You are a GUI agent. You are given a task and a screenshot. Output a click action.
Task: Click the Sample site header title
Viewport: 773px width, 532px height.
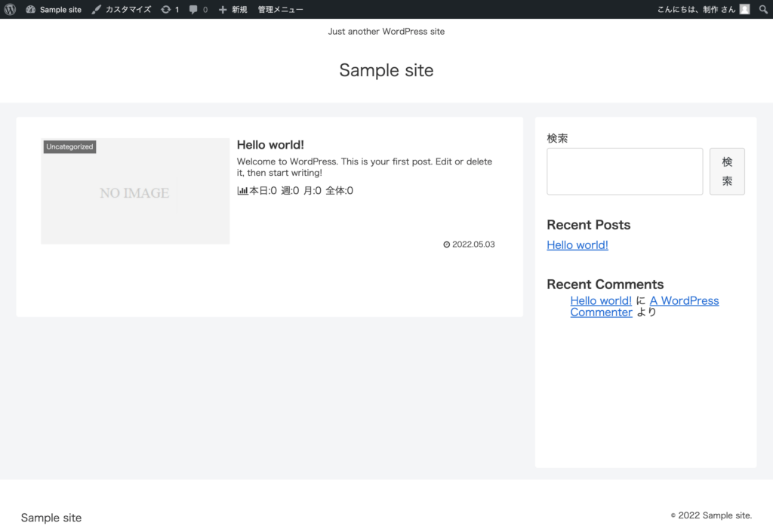coord(386,70)
